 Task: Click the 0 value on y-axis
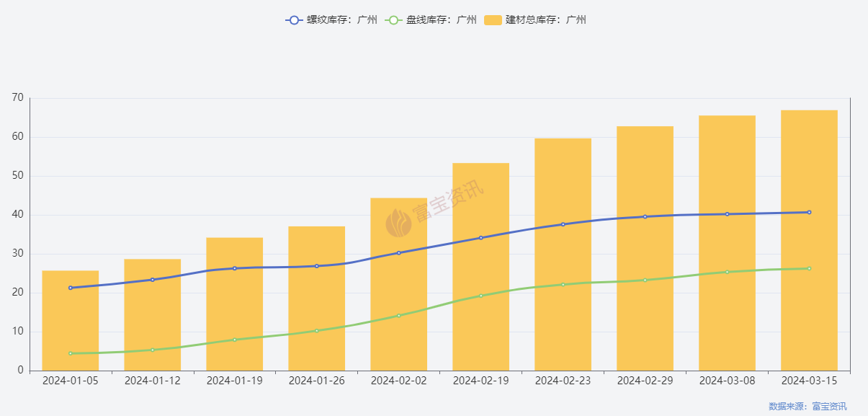20,371
